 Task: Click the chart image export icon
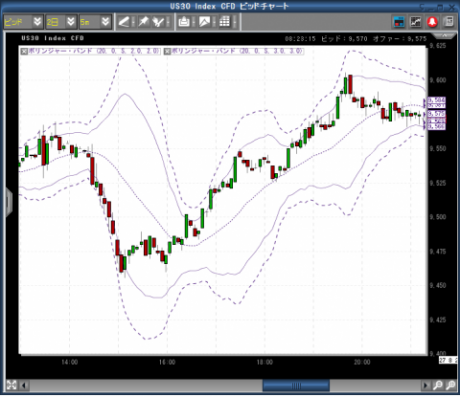pyautogui.click(x=204, y=22)
